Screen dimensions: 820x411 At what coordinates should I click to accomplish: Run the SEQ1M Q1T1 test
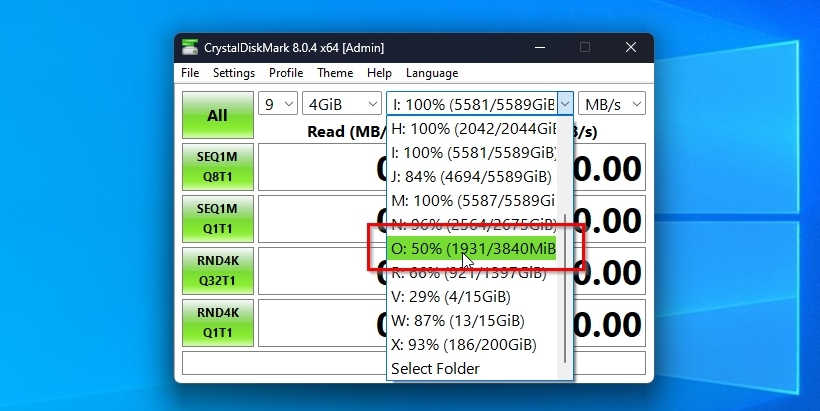218,219
